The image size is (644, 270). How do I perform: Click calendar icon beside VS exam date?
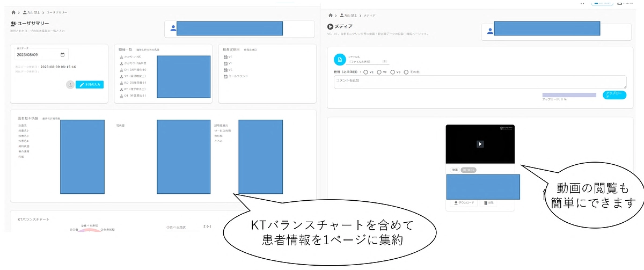(225, 69)
